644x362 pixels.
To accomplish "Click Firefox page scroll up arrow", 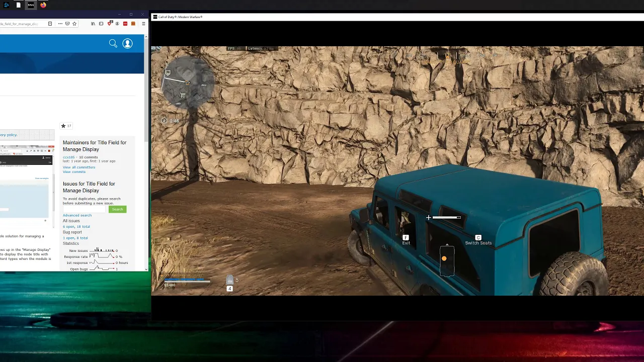I will (146, 37).
